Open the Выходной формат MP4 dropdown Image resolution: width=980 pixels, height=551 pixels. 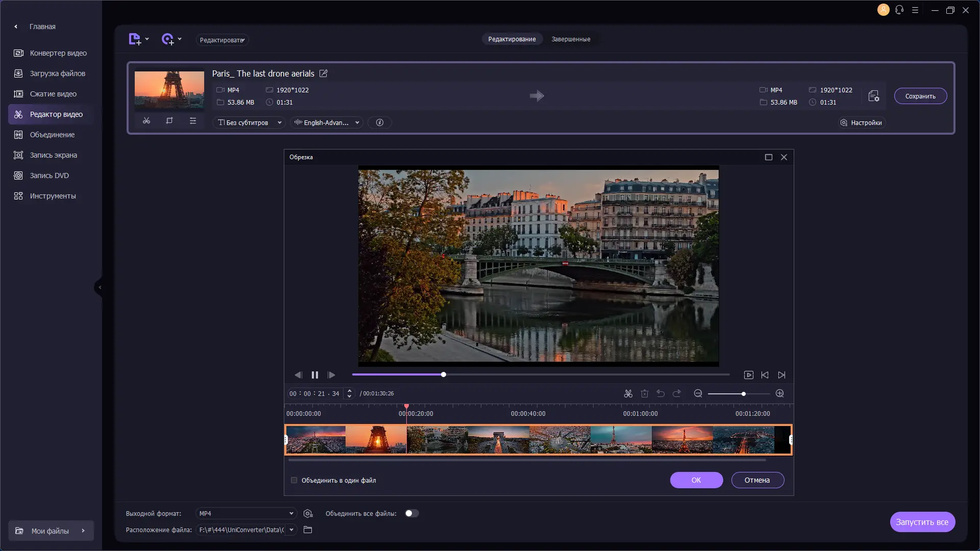pyautogui.click(x=246, y=513)
